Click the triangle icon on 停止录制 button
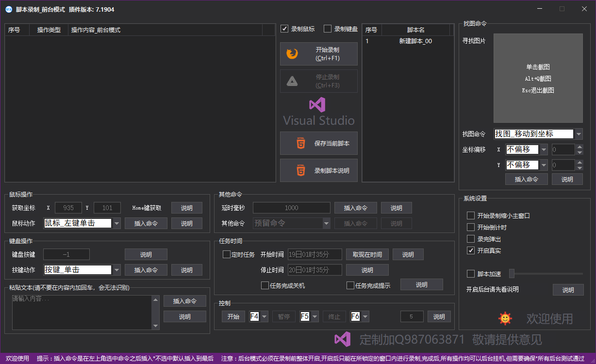The image size is (596, 364). (292, 81)
